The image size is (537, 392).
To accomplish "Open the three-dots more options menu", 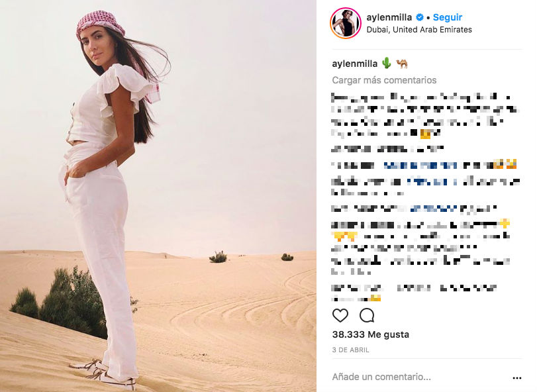I will tap(516, 378).
